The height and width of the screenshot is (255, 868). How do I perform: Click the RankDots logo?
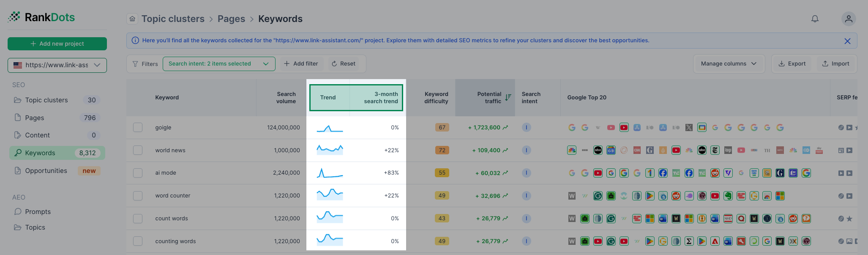pyautogui.click(x=41, y=17)
